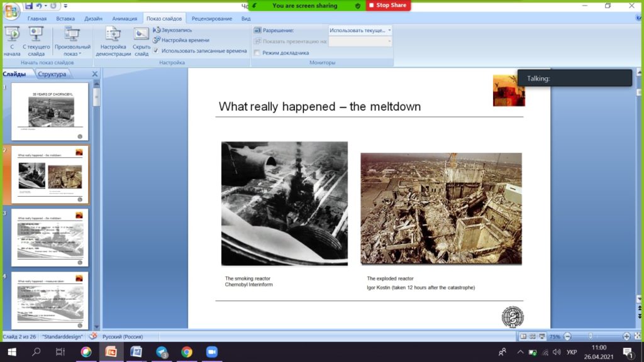644x362 pixels.
Task: Open Настройка времени rehearse timings
Action: click(x=181, y=40)
